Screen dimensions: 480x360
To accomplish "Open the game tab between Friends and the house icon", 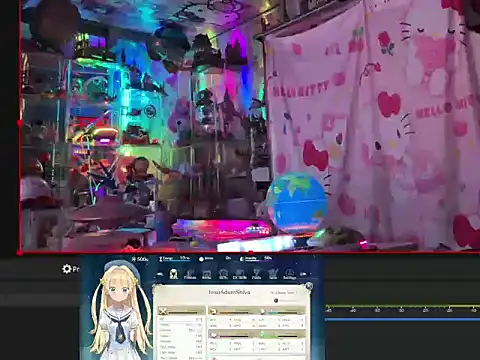I will coord(207,274).
